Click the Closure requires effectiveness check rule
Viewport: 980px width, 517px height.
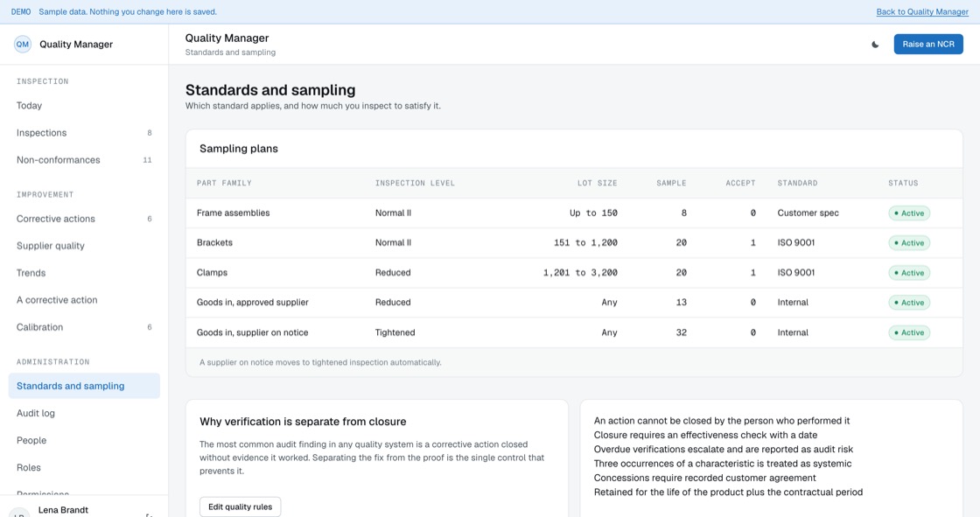pyautogui.click(x=705, y=435)
